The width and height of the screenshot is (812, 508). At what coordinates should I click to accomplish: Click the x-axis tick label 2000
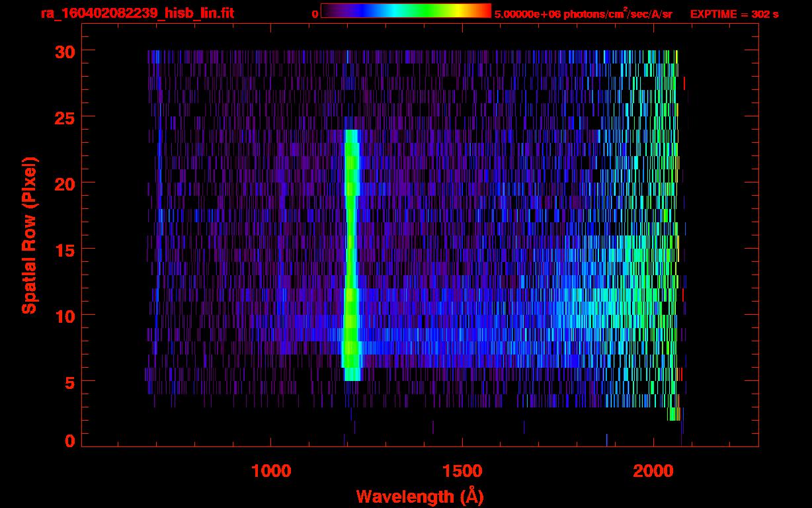click(x=653, y=471)
